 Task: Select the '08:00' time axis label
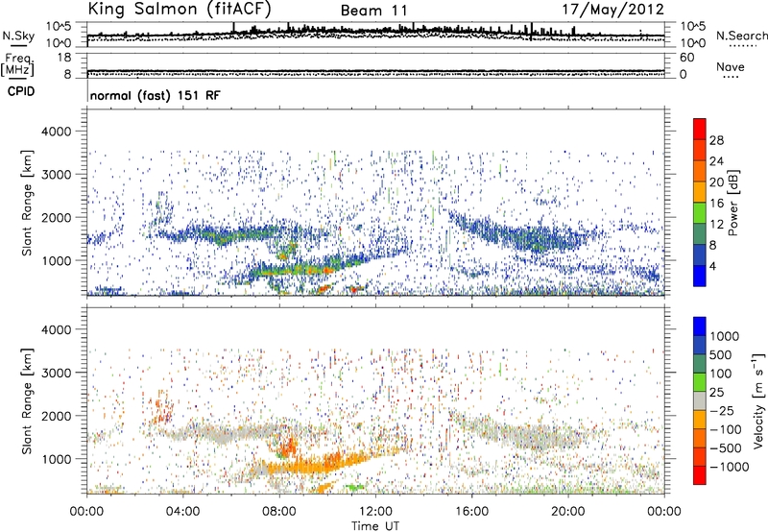click(279, 512)
